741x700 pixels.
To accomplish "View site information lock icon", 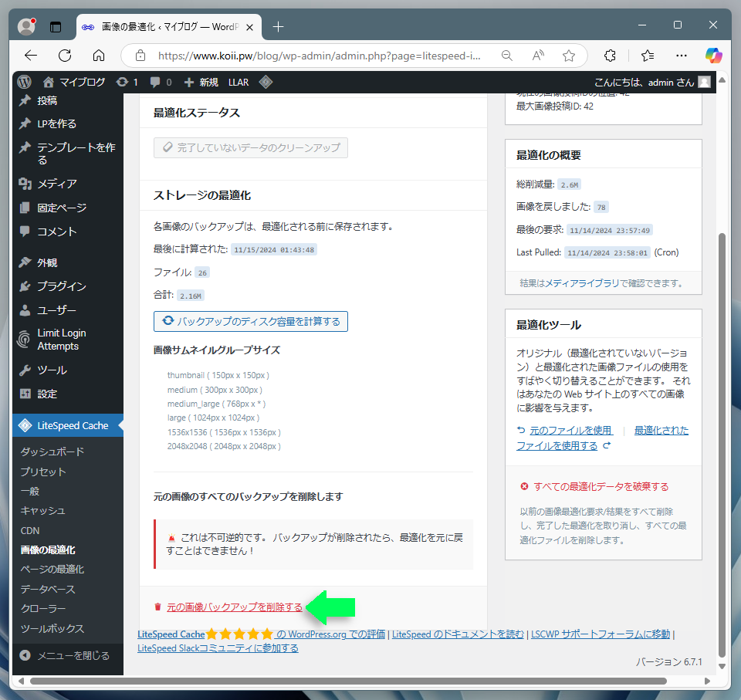I will [x=140, y=56].
